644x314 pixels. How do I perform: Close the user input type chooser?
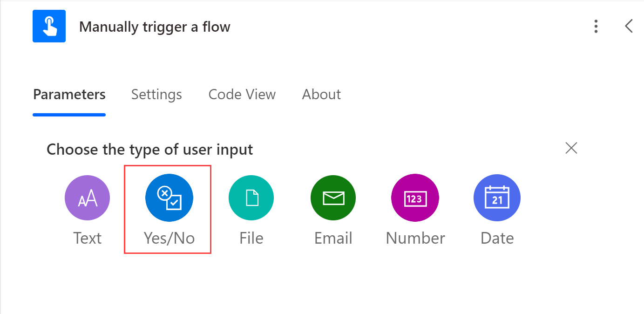click(x=571, y=148)
